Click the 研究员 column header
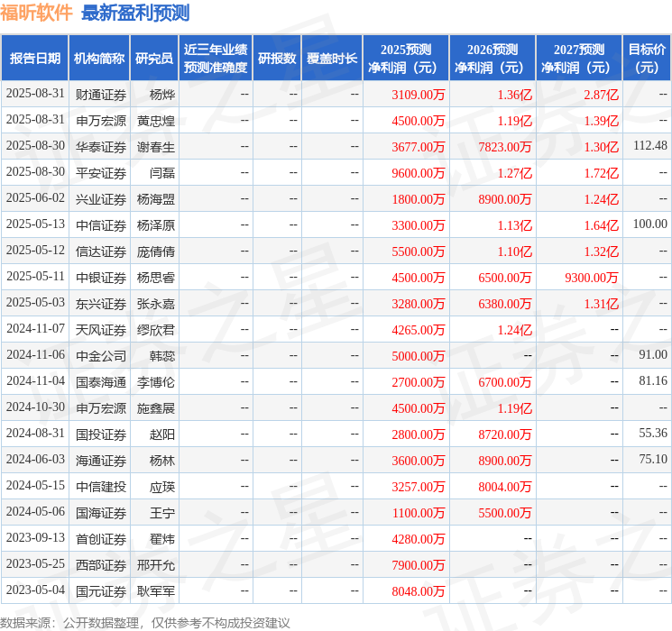The image size is (672, 631). (154, 59)
